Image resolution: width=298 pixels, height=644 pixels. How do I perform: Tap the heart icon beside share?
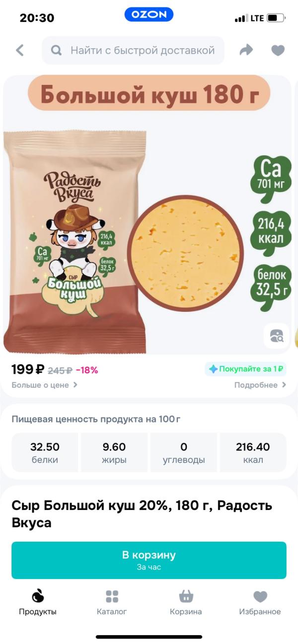click(278, 50)
